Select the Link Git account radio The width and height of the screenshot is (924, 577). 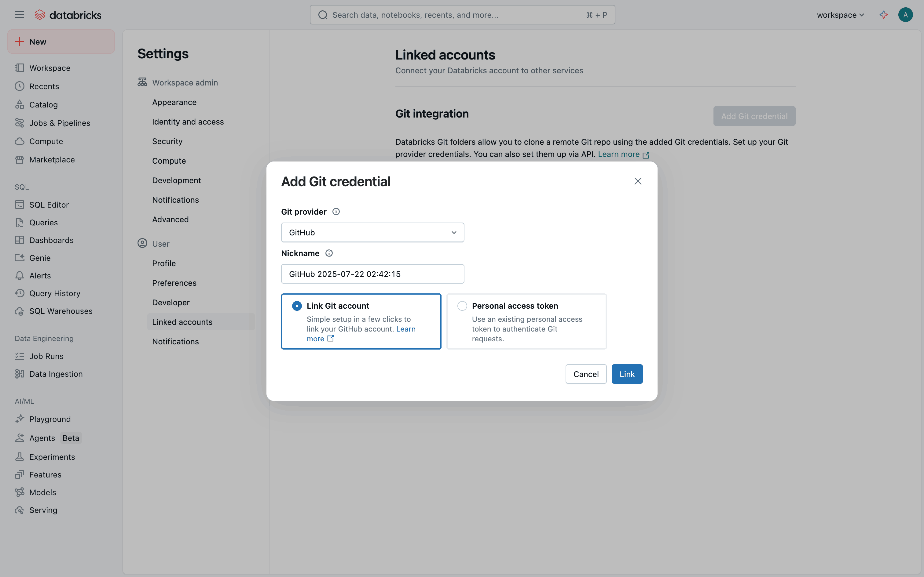click(297, 306)
